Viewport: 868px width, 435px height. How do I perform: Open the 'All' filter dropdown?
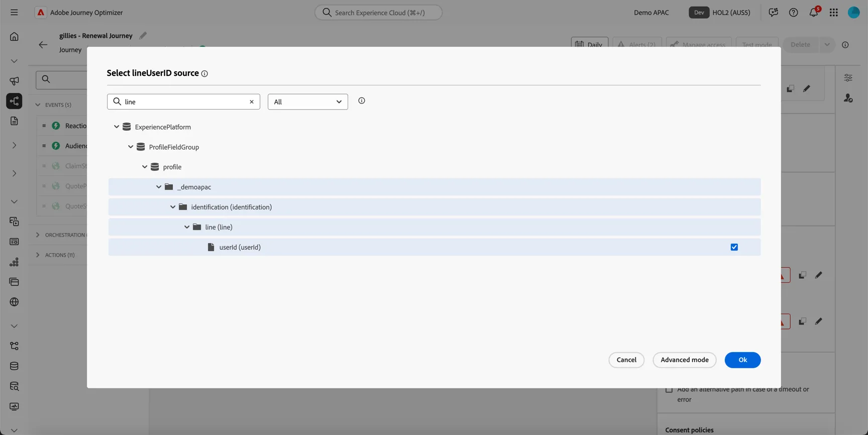(308, 102)
